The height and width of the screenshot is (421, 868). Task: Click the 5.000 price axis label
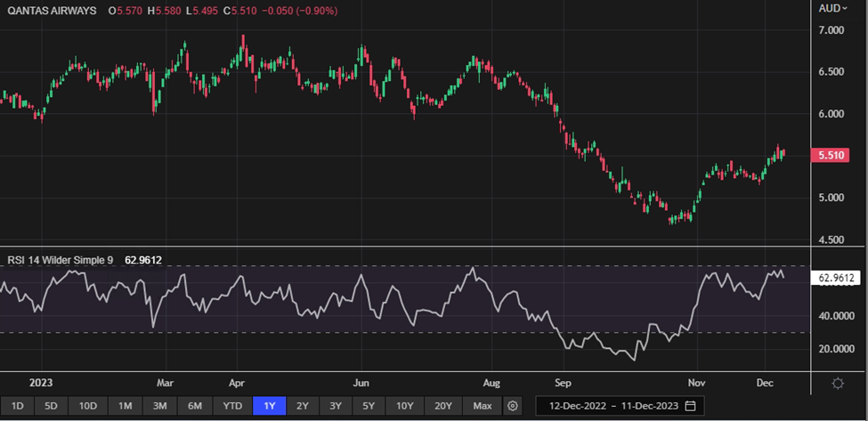pos(831,198)
